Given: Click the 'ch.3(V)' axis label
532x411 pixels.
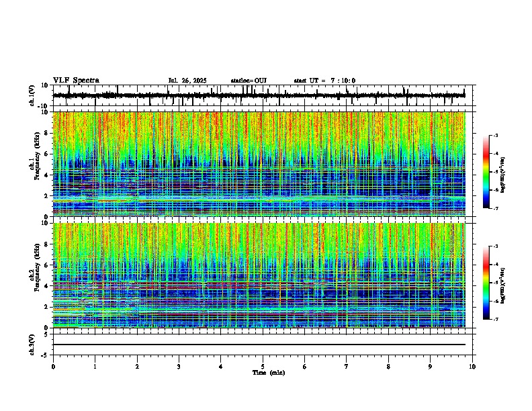Looking at the screenshot, I should [32, 345].
